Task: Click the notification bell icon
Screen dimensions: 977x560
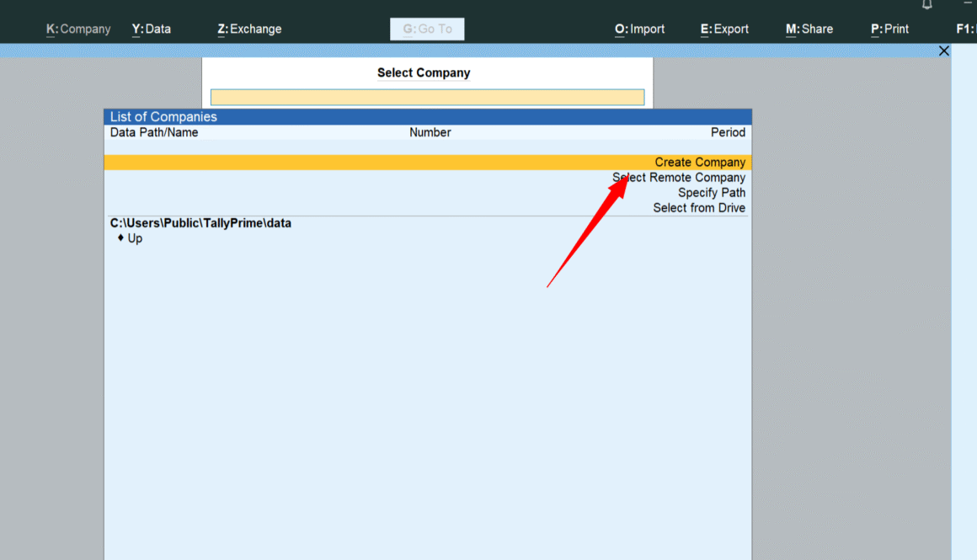Action: click(927, 4)
